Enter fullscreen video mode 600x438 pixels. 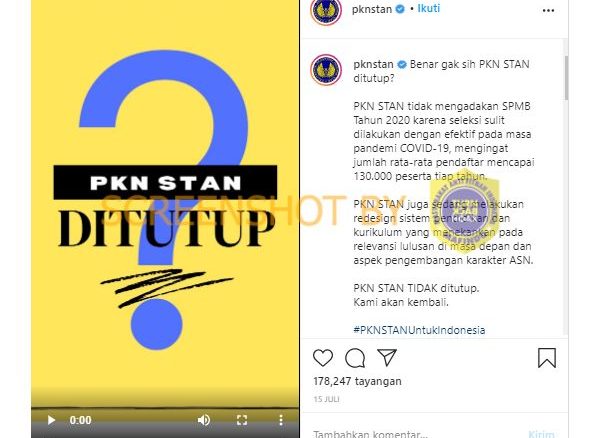point(242,420)
